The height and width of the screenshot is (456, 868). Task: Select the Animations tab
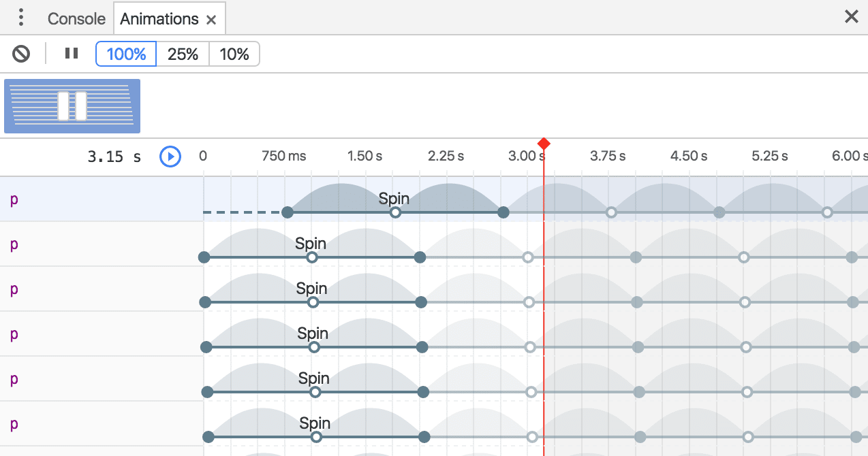coord(159,19)
